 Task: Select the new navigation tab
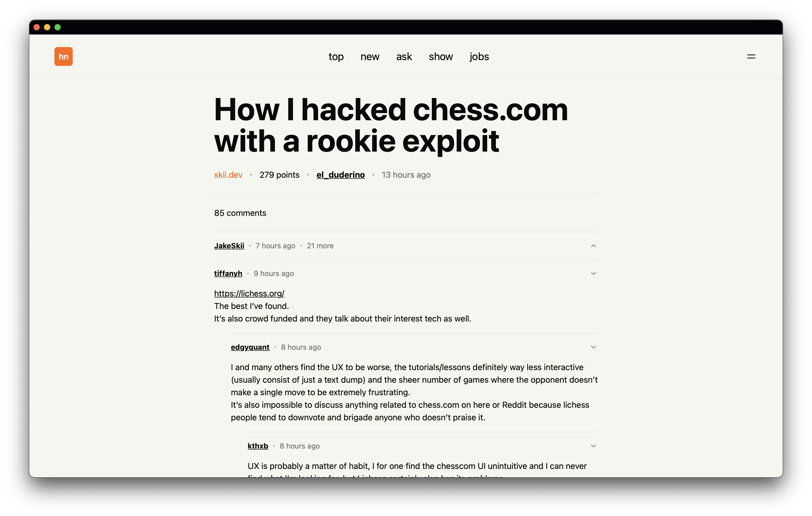point(370,56)
